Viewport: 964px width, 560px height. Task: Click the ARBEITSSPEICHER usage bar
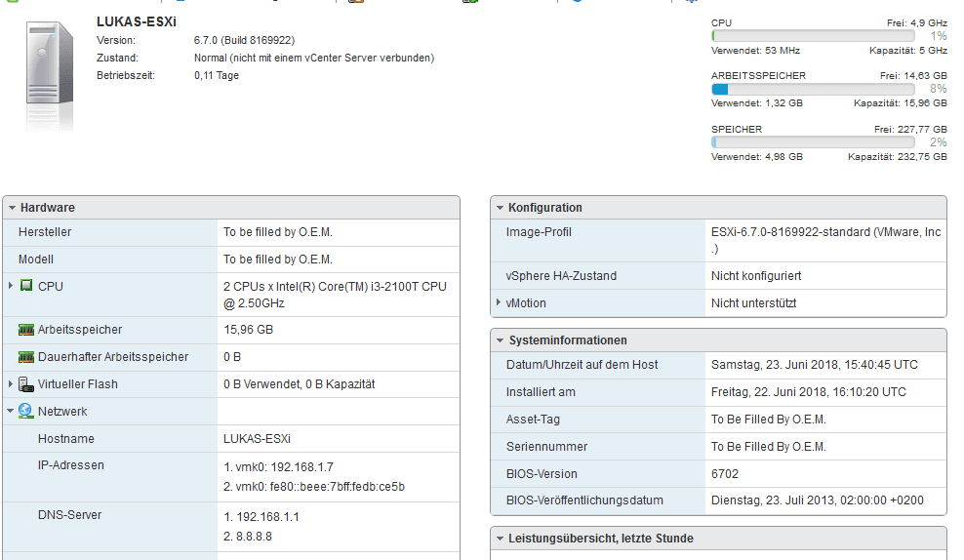point(814,89)
